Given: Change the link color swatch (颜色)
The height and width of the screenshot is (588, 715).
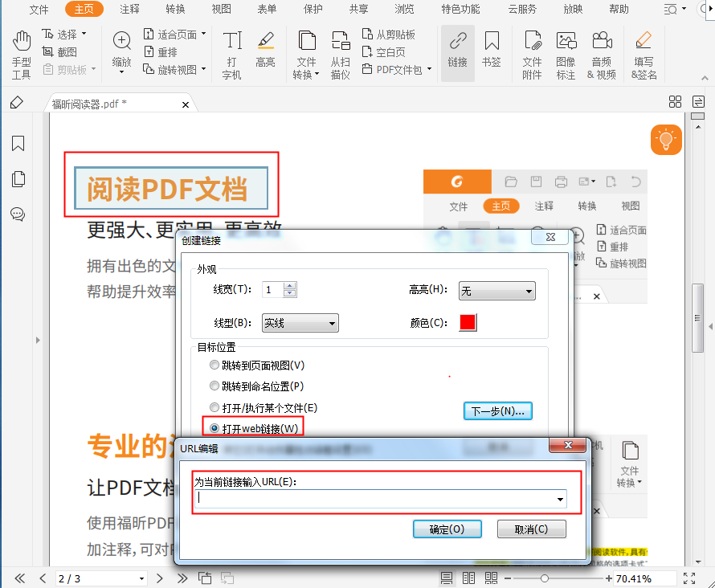Looking at the screenshot, I should tap(467, 322).
